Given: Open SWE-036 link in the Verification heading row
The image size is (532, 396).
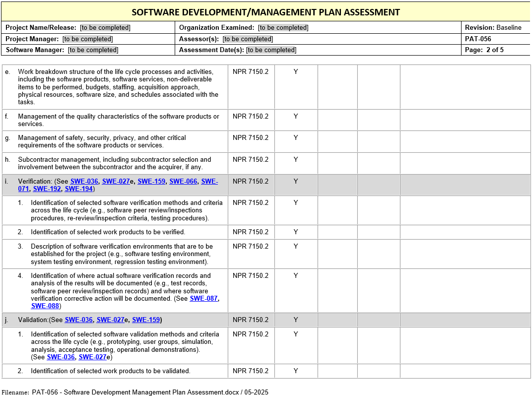Looking at the screenshot, I should point(84,181).
